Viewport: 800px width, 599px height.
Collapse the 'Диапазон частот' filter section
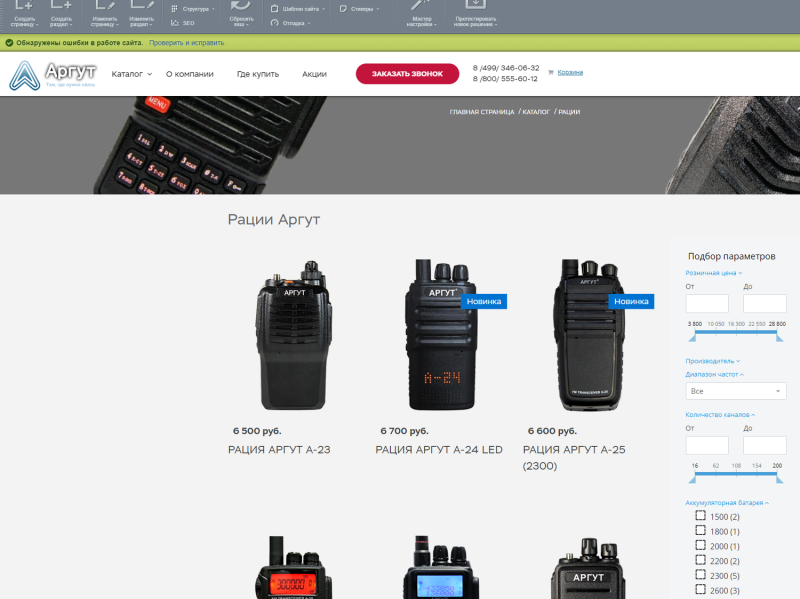coord(714,375)
